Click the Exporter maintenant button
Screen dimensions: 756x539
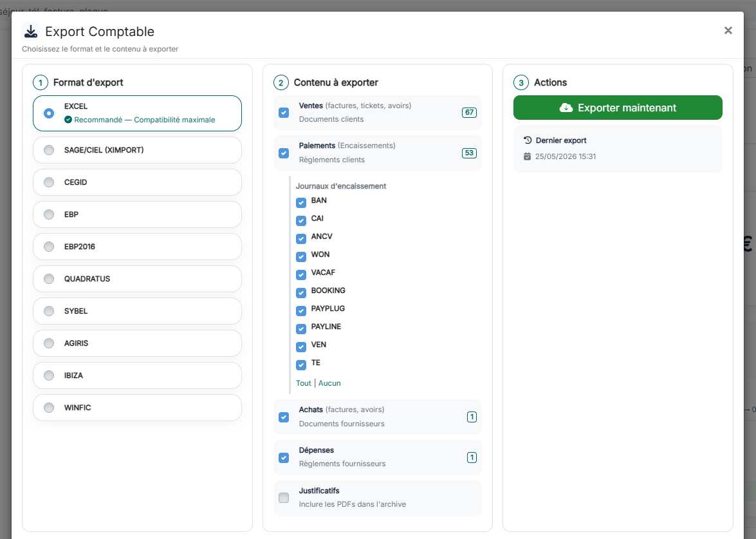[x=618, y=108]
